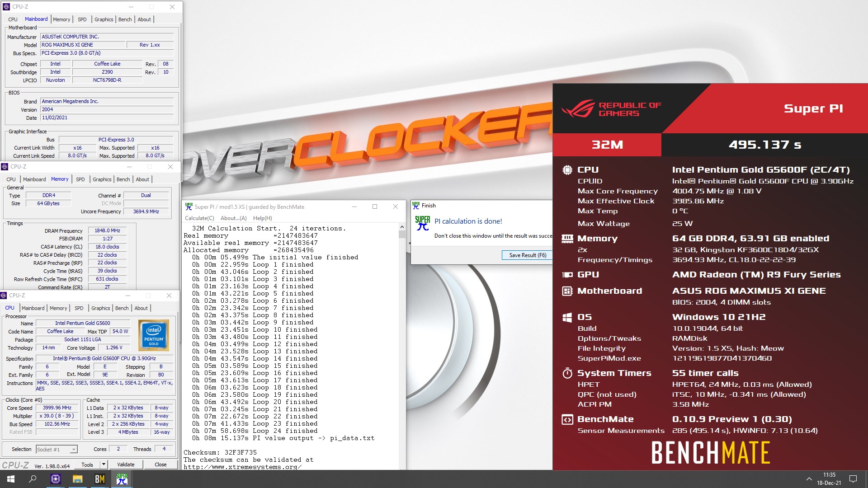Click the Core Voltage 1.296 V field
The width and height of the screenshot is (868, 488).
click(114, 347)
